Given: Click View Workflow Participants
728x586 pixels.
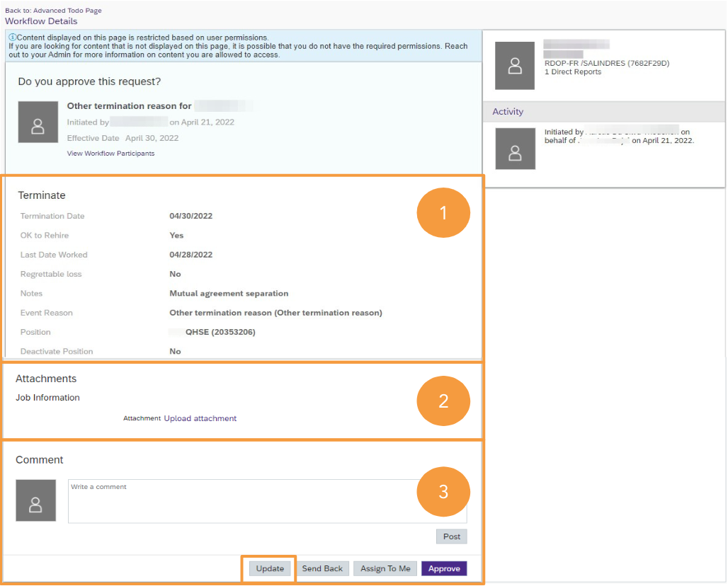Looking at the screenshot, I should [110, 152].
